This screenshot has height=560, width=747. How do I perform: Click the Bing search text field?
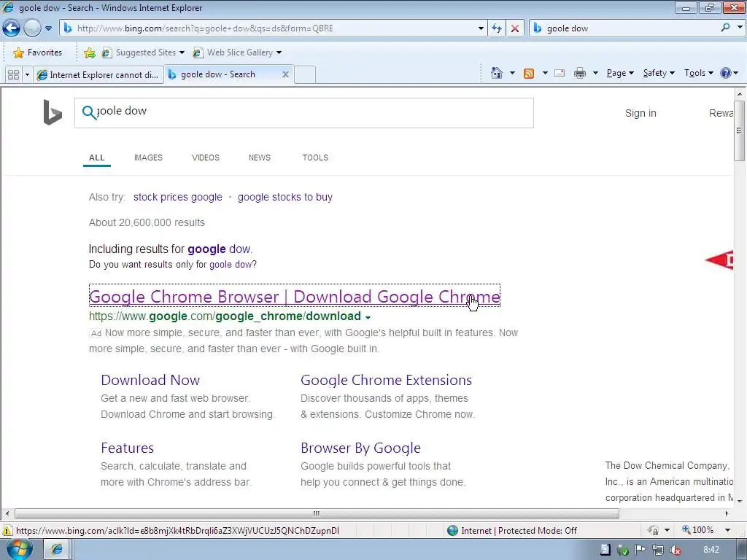coord(304,113)
